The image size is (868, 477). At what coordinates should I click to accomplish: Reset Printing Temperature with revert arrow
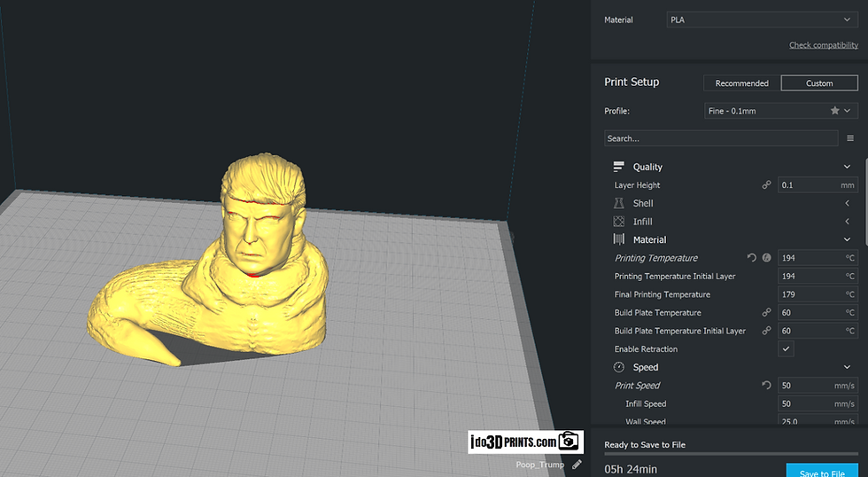click(751, 258)
